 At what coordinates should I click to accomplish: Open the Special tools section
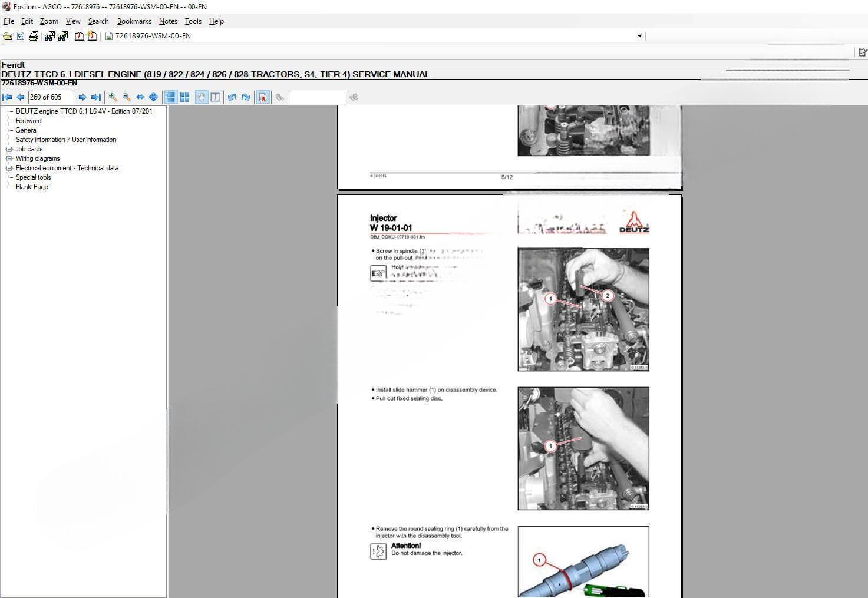tap(34, 177)
